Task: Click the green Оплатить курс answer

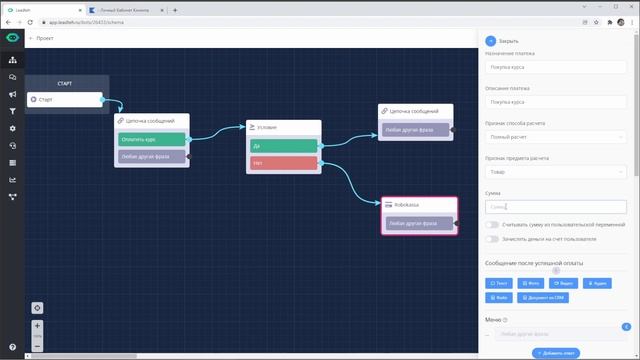Action: pos(152,139)
